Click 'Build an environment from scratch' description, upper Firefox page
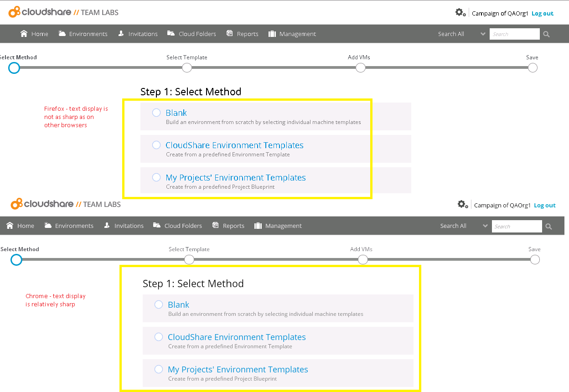 point(264,122)
